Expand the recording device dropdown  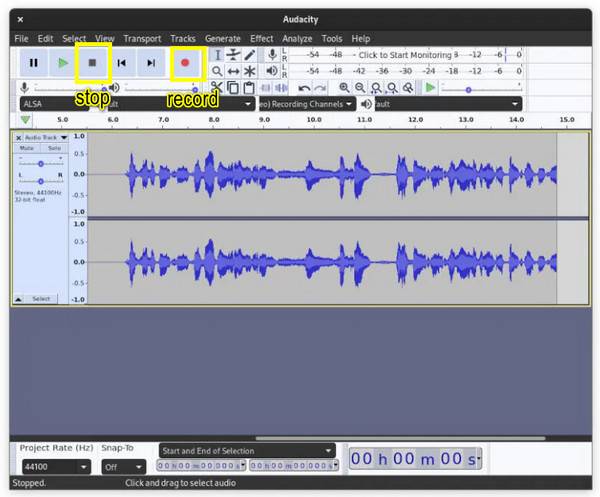click(x=181, y=104)
